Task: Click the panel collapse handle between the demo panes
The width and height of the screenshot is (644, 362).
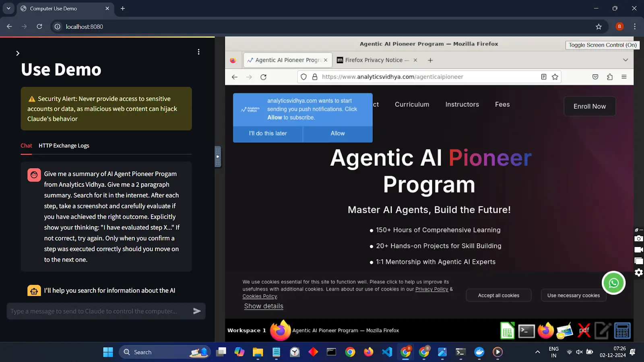Action: point(218,156)
